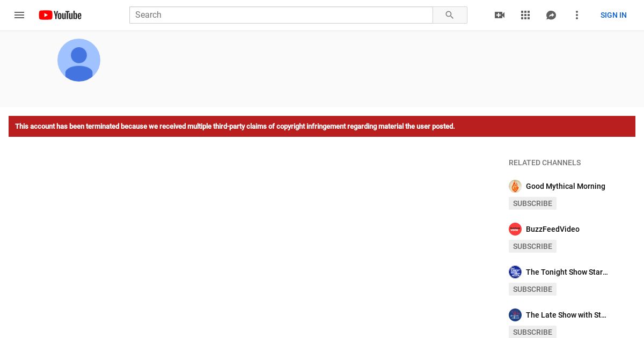Open The Tonight Show Star… channel name

(x=567, y=272)
